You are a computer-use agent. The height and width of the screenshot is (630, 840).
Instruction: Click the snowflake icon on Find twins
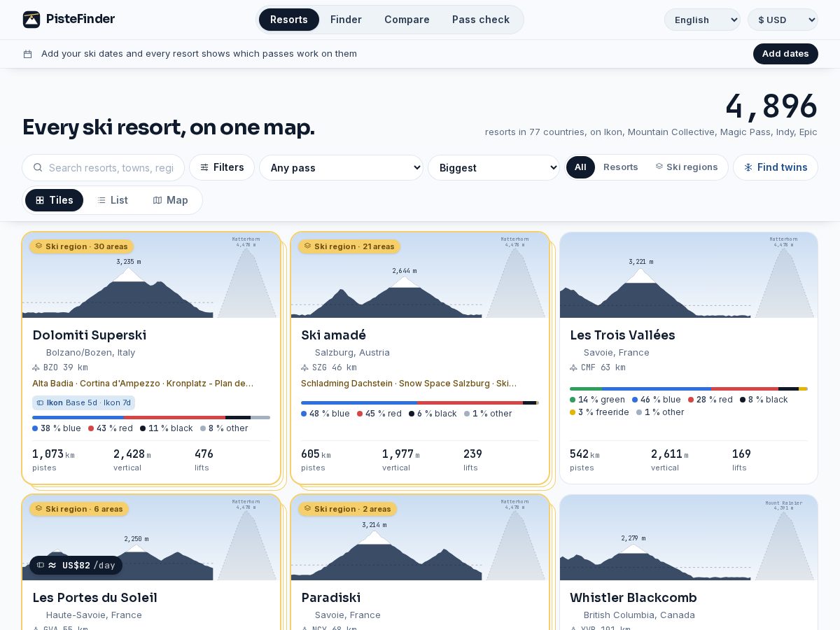point(748,167)
